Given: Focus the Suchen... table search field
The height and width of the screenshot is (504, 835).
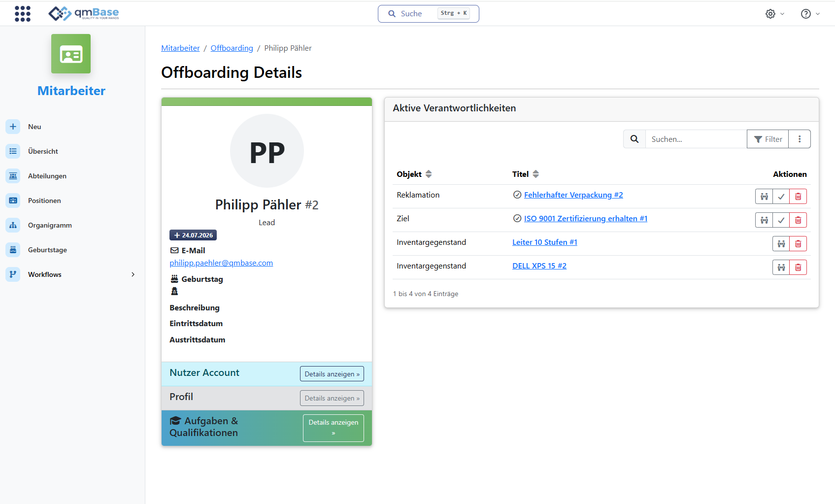Looking at the screenshot, I should coord(696,139).
